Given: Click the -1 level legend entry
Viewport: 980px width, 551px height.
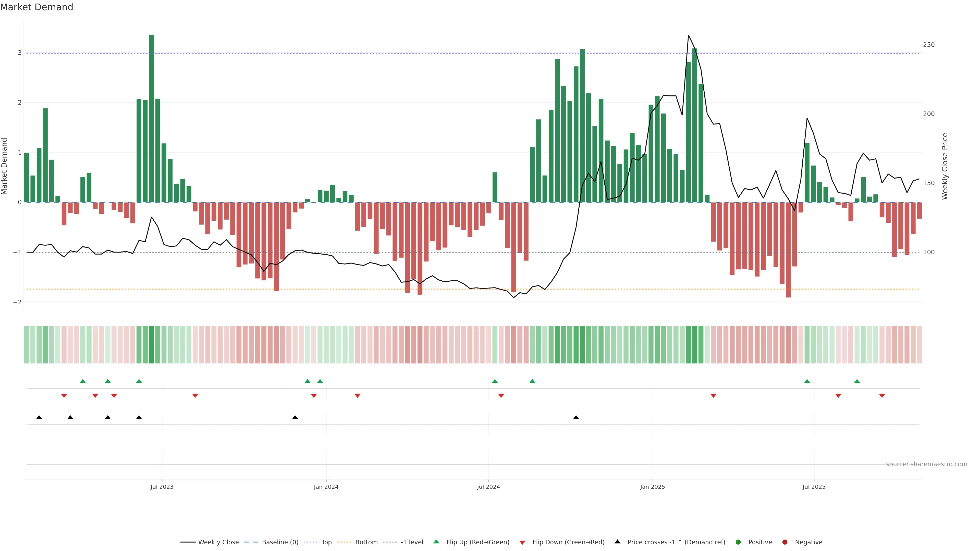Looking at the screenshot, I should coord(412,542).
